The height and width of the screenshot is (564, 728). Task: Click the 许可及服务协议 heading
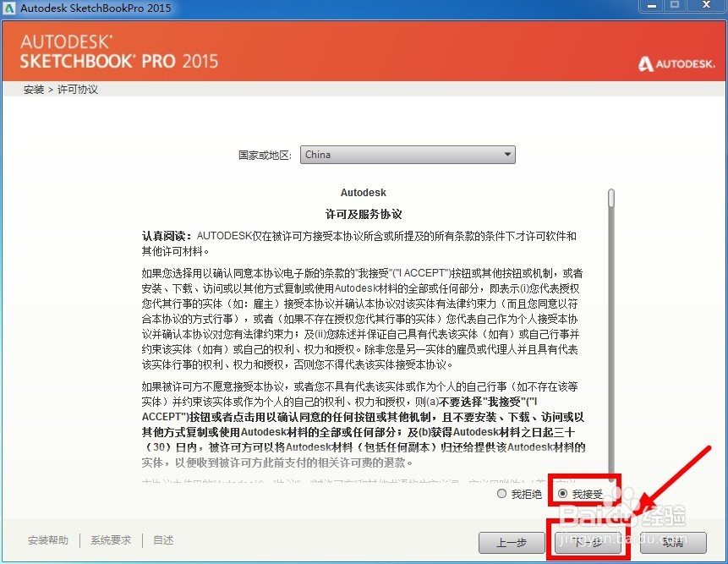pyautogui.click(x=364, y=214)
